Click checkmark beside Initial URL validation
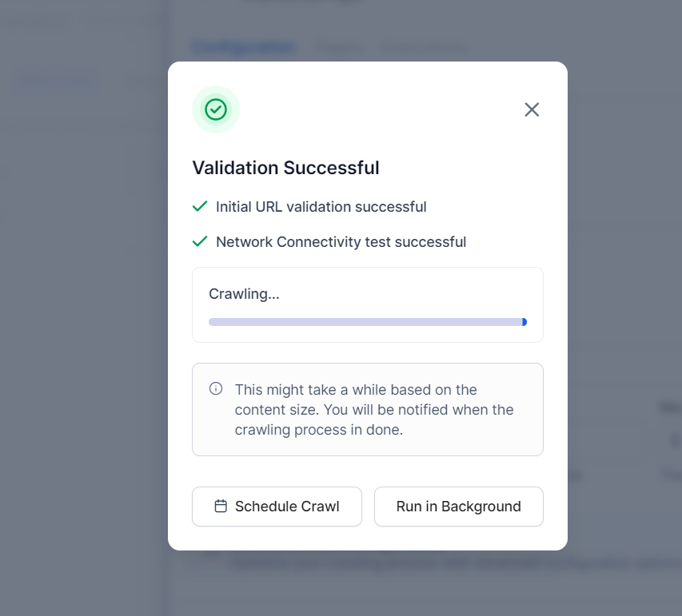682x616 pixels. coord(200,207)
